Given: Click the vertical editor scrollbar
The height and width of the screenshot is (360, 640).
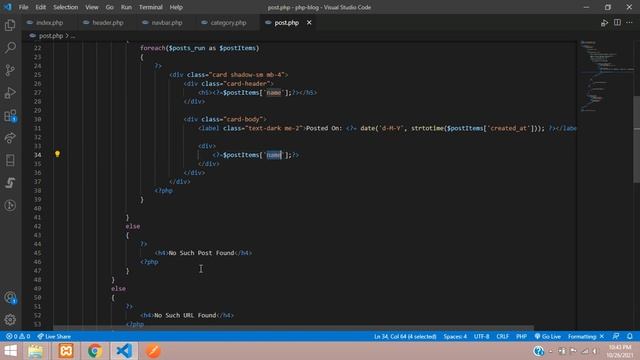Looking at the screenshot, I should tap(636, 139).
